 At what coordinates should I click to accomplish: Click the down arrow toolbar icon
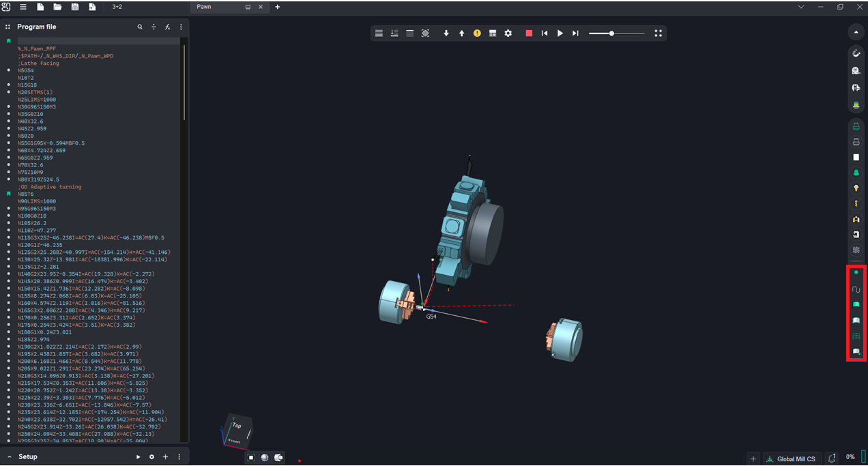coord(446,33)
